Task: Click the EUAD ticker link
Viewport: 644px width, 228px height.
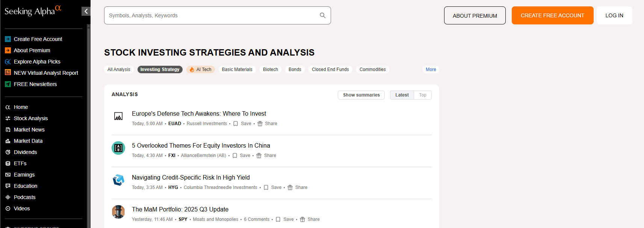Action: point(175,124)
